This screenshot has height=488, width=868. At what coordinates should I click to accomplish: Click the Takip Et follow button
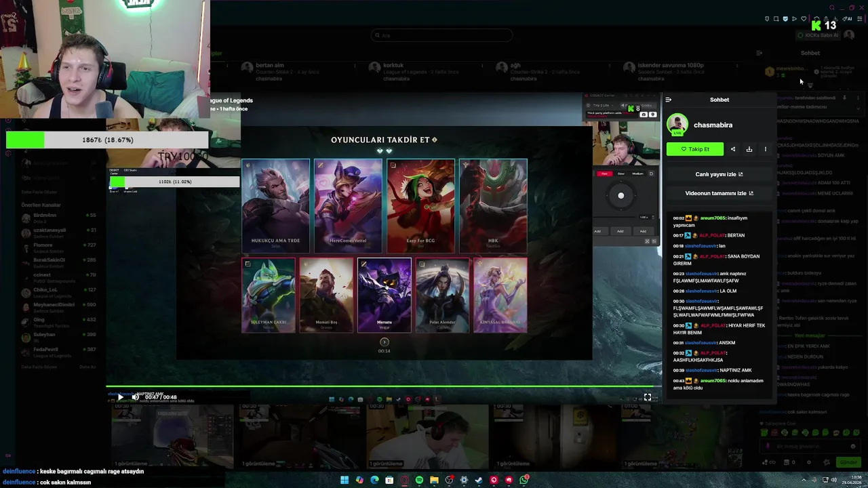pyautogui.click(x=695, y=149)
